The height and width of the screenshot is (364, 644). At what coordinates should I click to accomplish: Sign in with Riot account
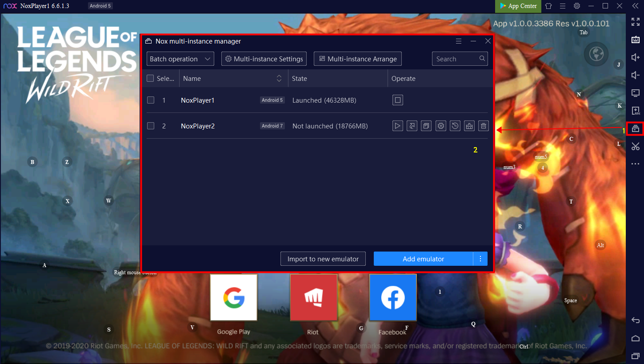click(x=313, y=297)
